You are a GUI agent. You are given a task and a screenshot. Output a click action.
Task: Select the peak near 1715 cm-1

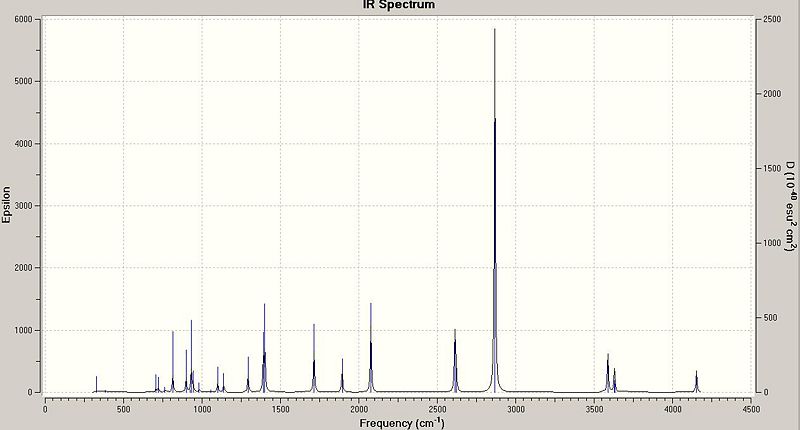coord(314,358)
